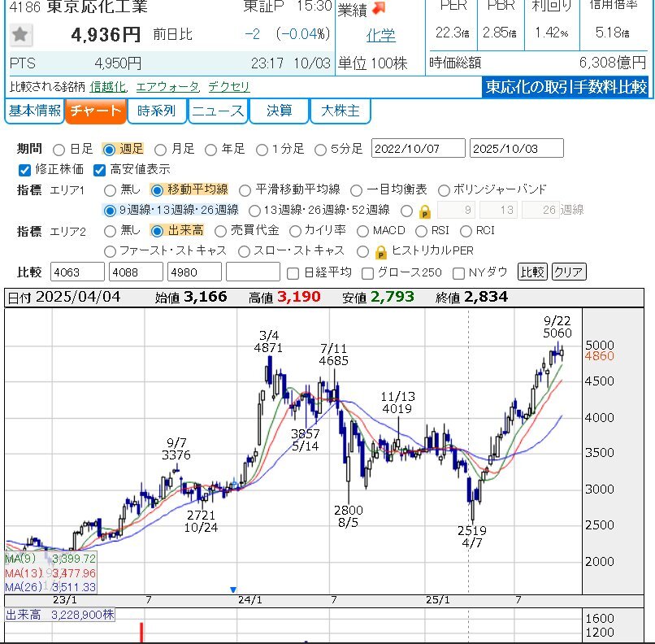Click 東応化の取引手数料比較 banner
Image resolution: width=655 pixels, height=644 pixels.
(566, 87)
